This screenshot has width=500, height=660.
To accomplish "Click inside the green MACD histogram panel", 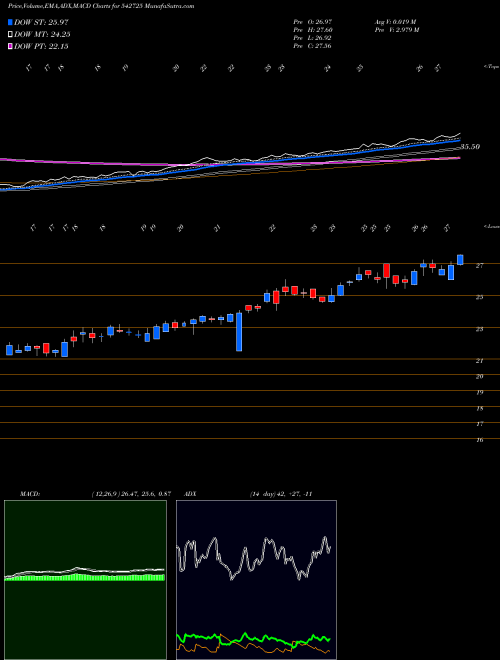I will (x=85, y=580).
